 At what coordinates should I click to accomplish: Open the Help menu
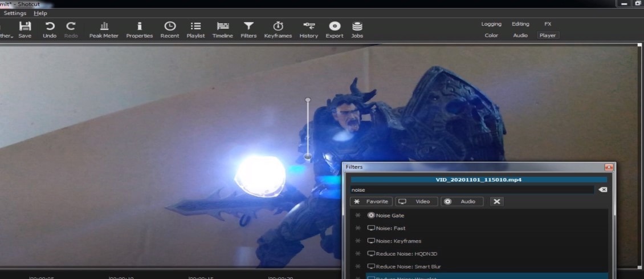click(x=40, y=13)
